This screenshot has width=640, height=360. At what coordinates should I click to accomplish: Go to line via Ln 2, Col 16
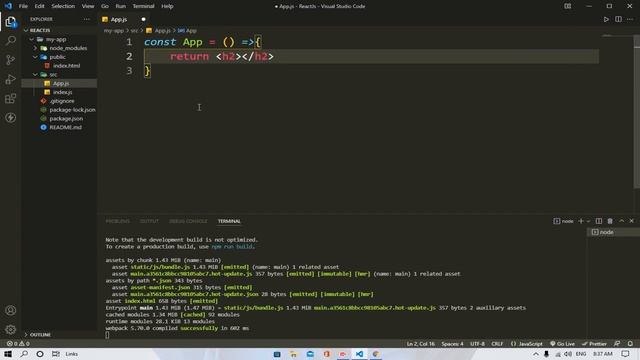420,344
